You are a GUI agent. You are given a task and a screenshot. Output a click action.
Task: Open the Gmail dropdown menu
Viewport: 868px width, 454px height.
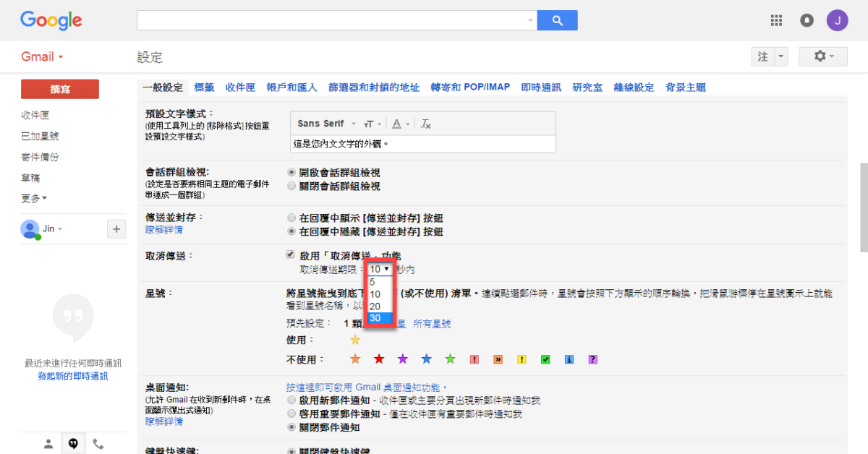(42, 56)
